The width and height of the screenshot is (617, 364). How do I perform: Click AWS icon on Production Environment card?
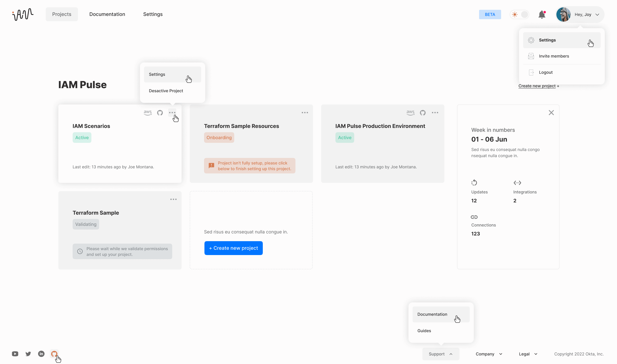[410, 113]
